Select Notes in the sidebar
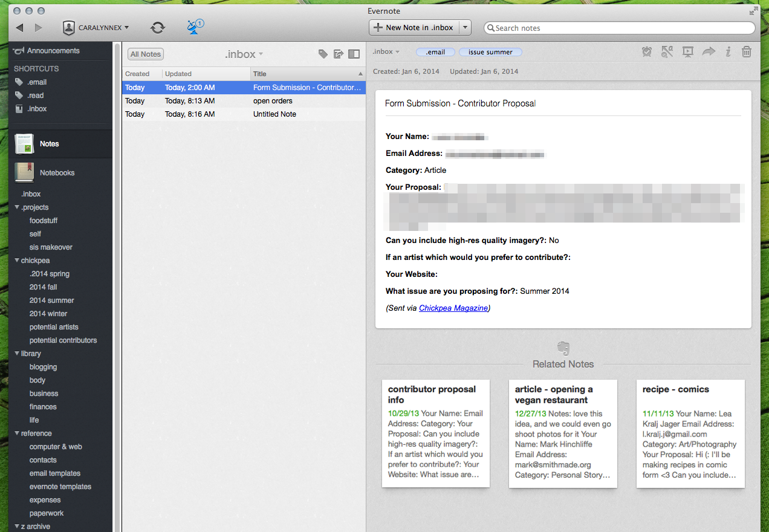Image resolution: width=769 pixels, height=532 pixels. click(x=60, y=144)
